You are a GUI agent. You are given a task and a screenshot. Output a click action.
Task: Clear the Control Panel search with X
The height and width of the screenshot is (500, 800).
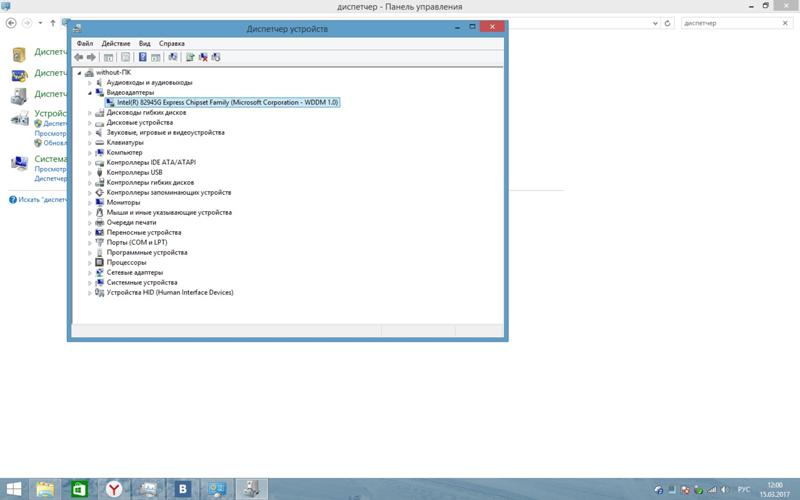(785, 23)
